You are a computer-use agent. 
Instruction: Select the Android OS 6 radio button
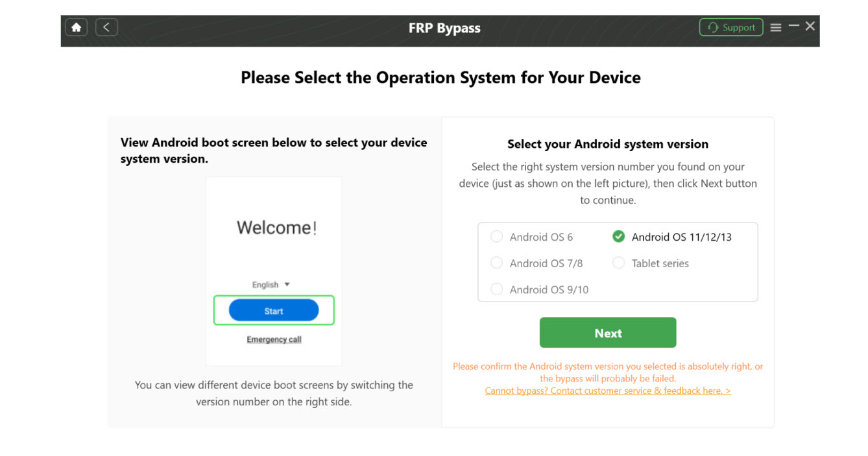497,237
